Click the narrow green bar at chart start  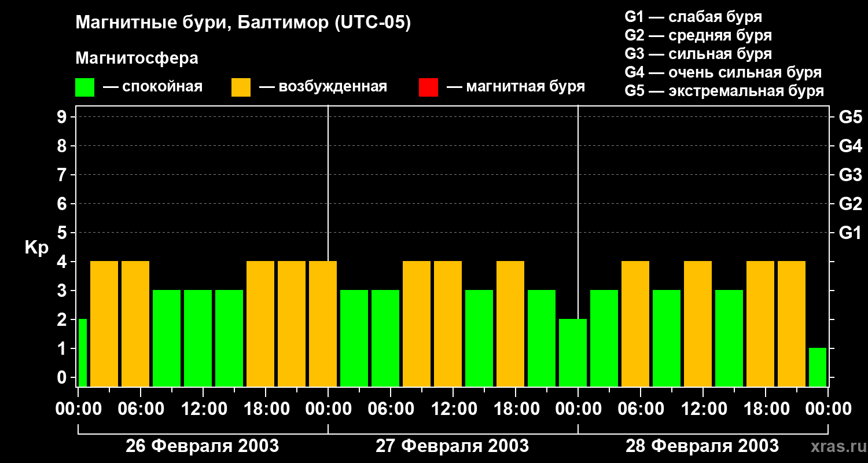(x=82, y=352)
